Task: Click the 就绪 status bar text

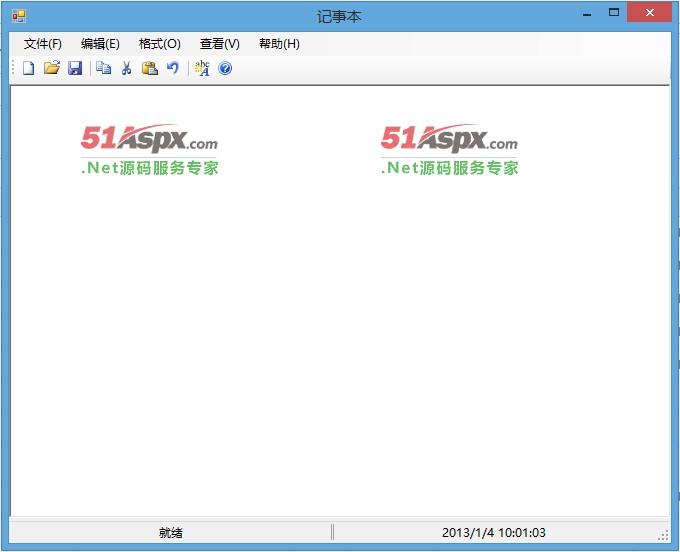Action: [170, 532]
